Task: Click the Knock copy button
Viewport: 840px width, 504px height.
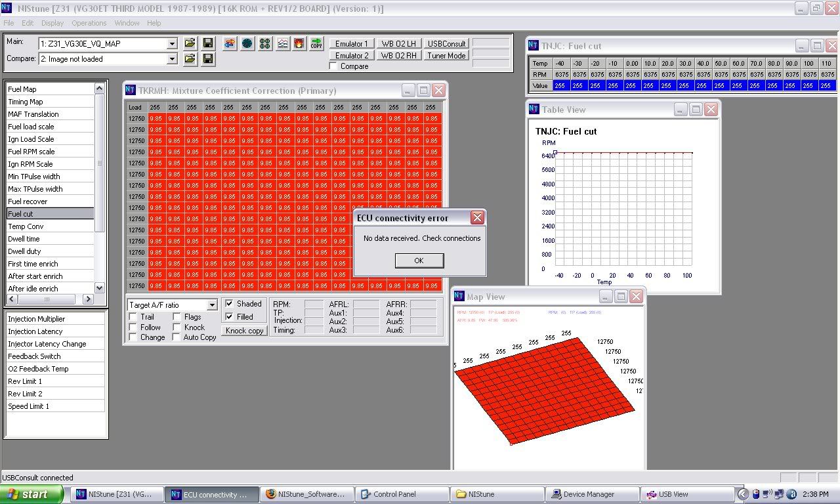Action: point(244,331)
